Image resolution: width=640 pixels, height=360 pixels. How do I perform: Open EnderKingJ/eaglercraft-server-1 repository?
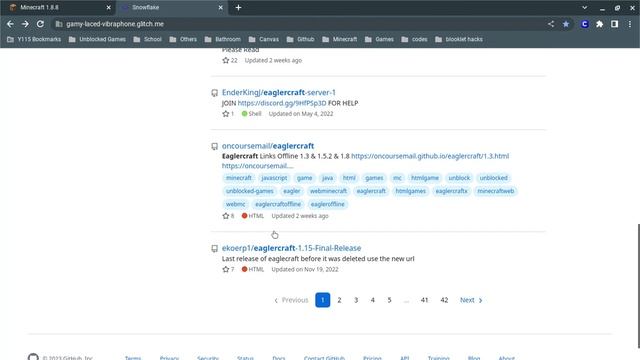(279, 93)
